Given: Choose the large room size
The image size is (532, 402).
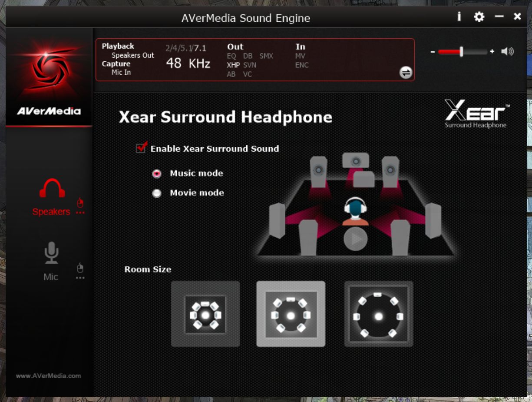Looking at the screenshot, I should tap(379, 314).
